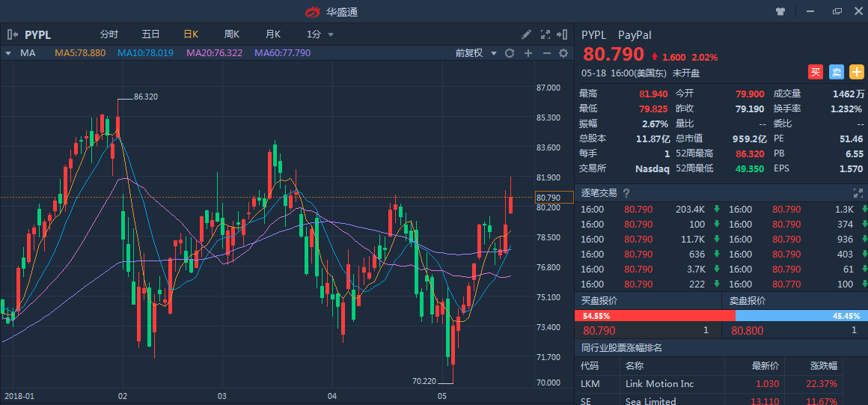This screenshot has height=405, width=868.
Task: Collapse the left sidebar panel
Action: [x=12, y=34]
